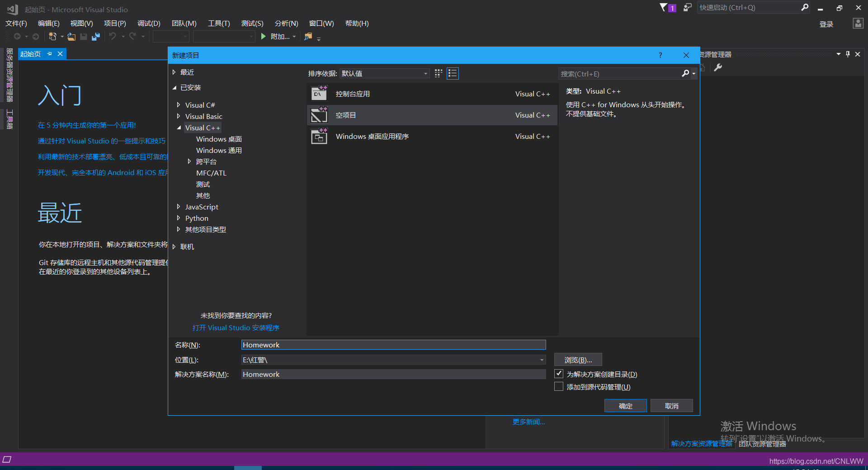Switch to medium icons list view

[x=453, y=73]
